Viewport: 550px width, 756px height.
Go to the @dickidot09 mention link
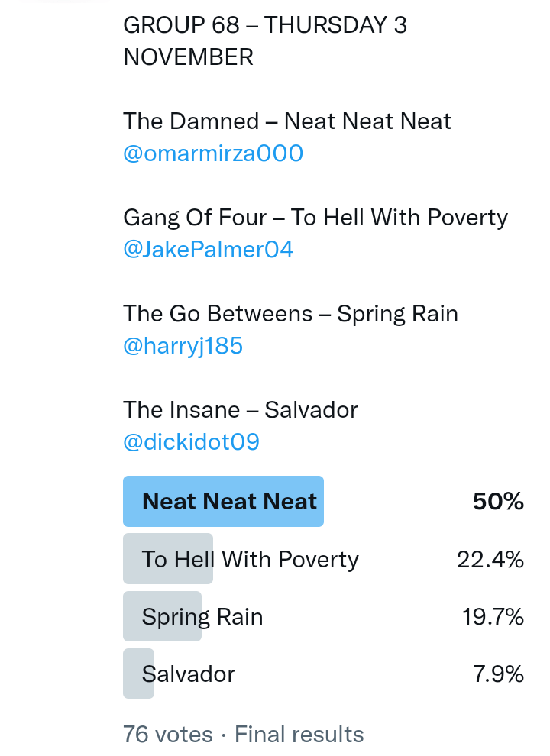(x=191, y=442)
